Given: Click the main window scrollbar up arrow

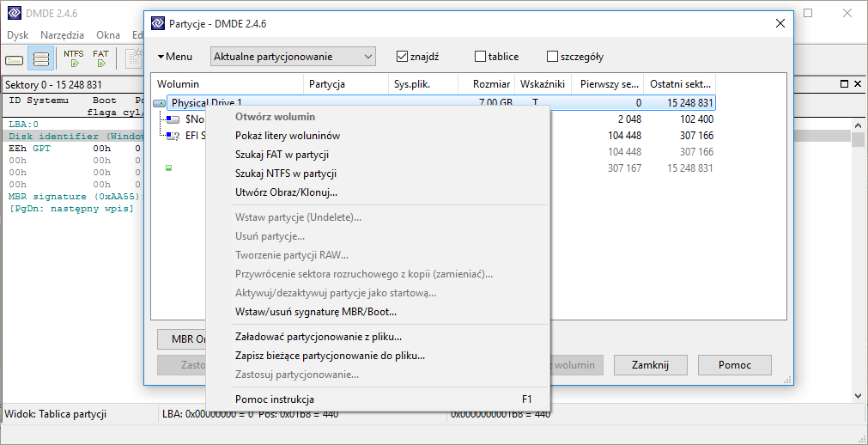Looking at the screenshot, I should [858, 125].
